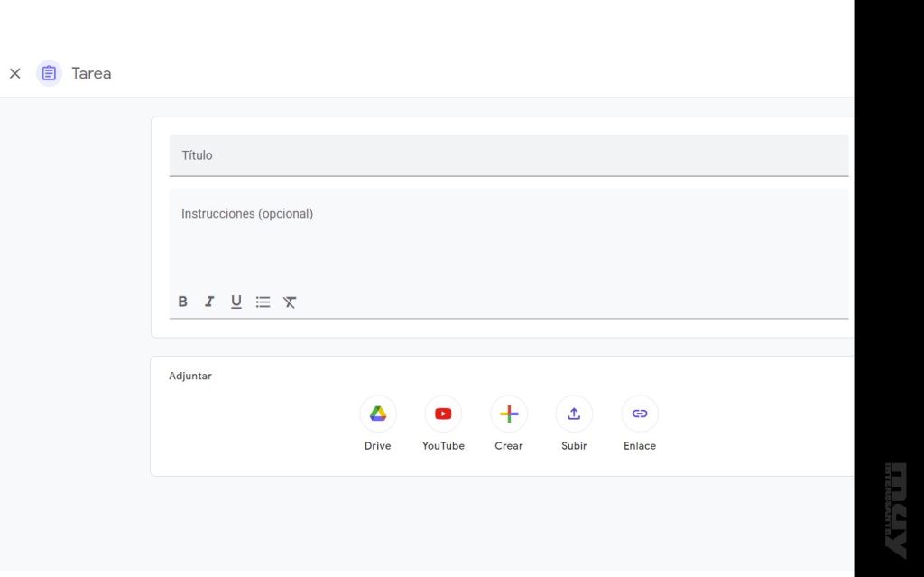Click the YouTube text label
The width and height of the screenshot is (924, 577).
(443, 446)
